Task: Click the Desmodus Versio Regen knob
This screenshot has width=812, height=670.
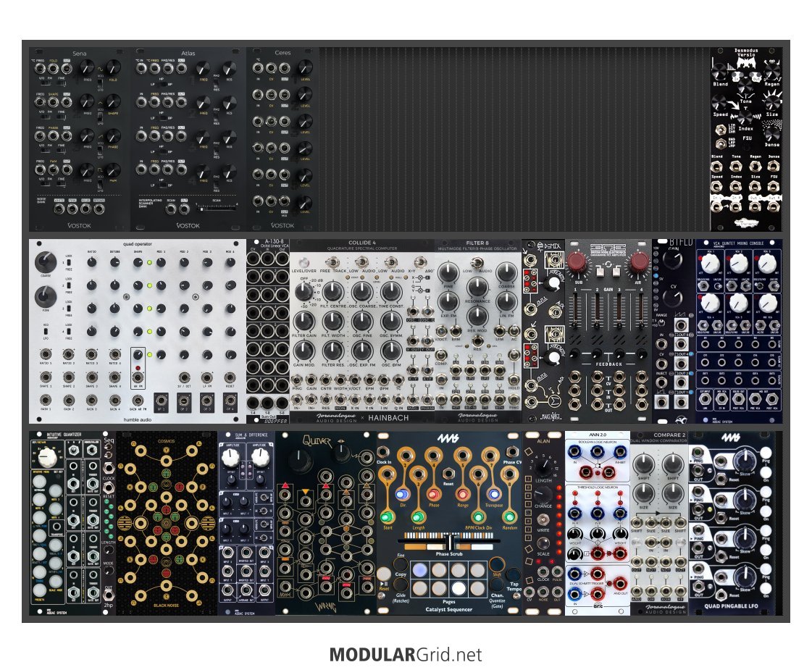Action: pyautogui.click(x=772, y=72)
